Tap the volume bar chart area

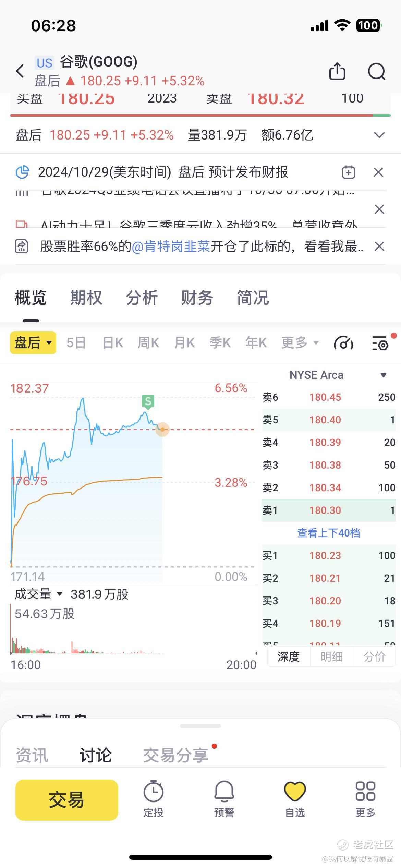(x=134, y=629)
